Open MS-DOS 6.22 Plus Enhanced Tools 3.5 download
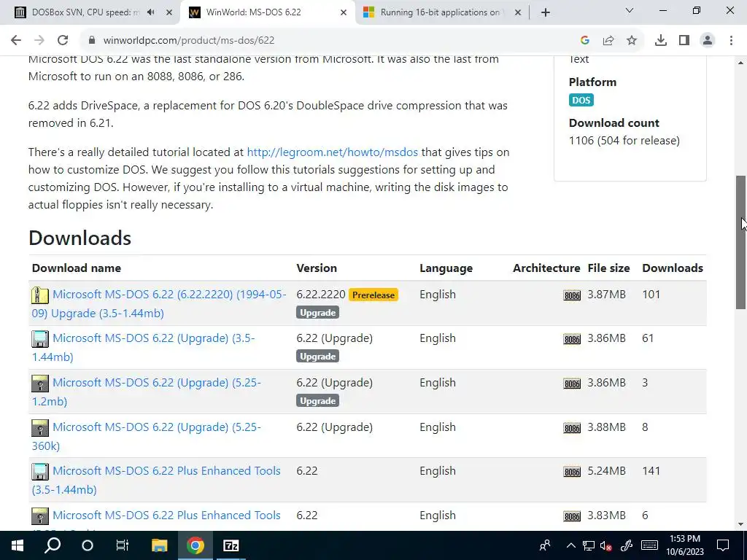The height and width of the screenshot is (560, 747). pyautogui.click(x=156, y=480)
